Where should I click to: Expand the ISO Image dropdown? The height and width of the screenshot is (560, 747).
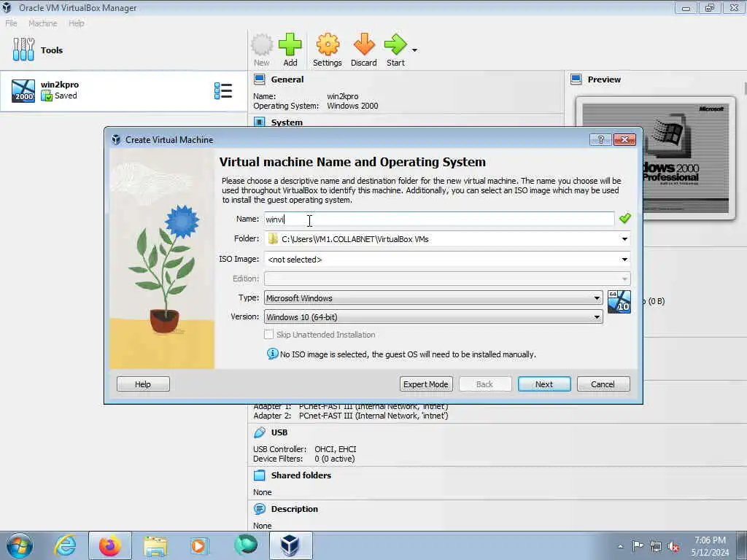(x=624, y=260)
